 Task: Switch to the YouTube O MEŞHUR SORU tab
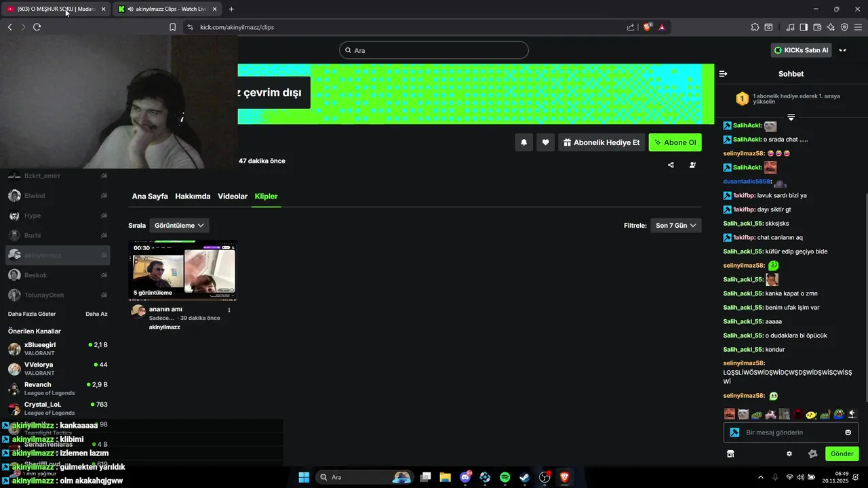click(55, 9)
